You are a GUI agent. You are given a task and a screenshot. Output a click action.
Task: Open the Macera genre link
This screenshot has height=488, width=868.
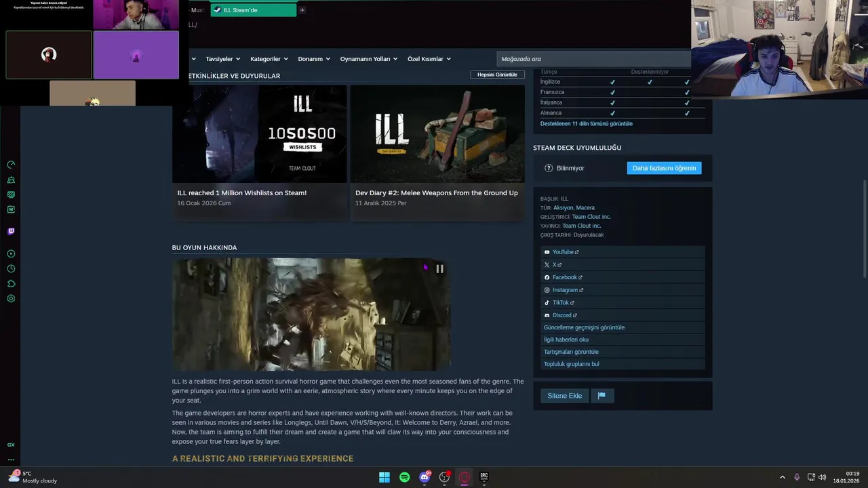pos(585,208)
